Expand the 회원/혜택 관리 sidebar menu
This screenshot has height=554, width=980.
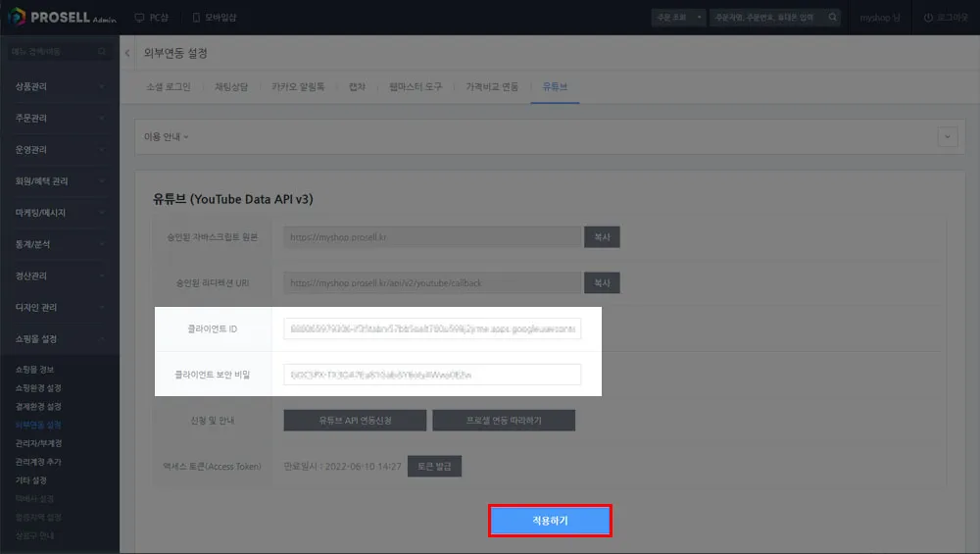(60, 180)
